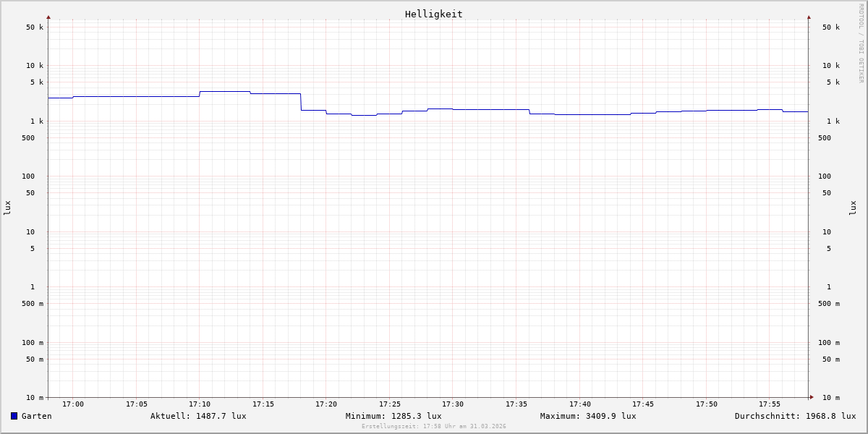Click the Helligkeit chart title
This screenshot has width=868, height=434.
(x=434, y=14)
